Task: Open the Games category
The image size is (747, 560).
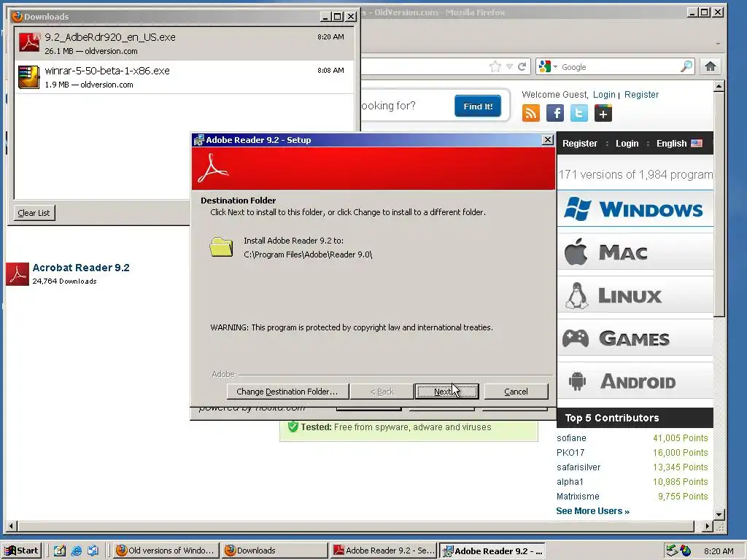Action: [x=635, y=338]
